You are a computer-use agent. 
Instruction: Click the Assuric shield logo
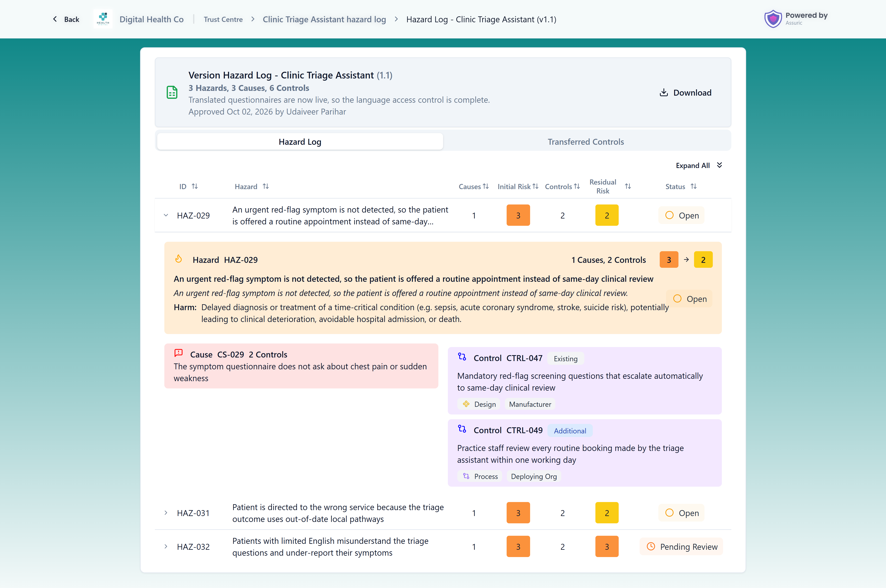pyautogui.click(x=773, y=19)
